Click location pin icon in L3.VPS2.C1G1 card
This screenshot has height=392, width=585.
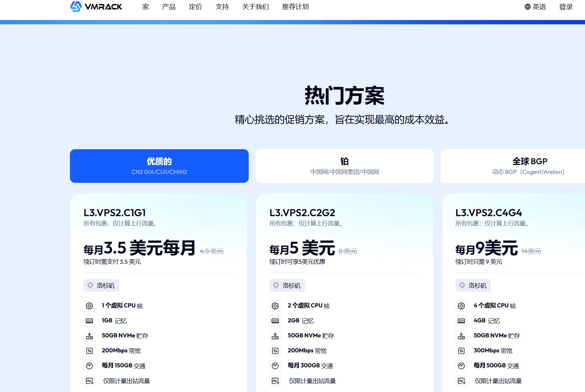tap(90, 285)
